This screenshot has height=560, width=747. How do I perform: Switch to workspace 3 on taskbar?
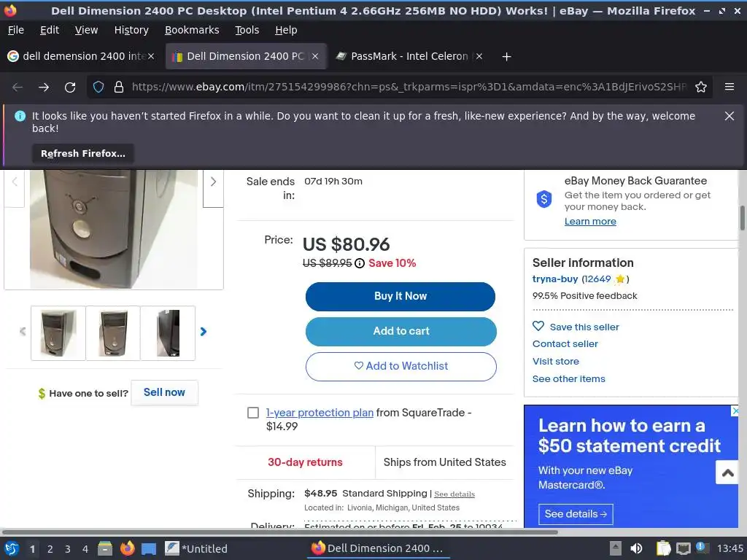tap(68, 548)
